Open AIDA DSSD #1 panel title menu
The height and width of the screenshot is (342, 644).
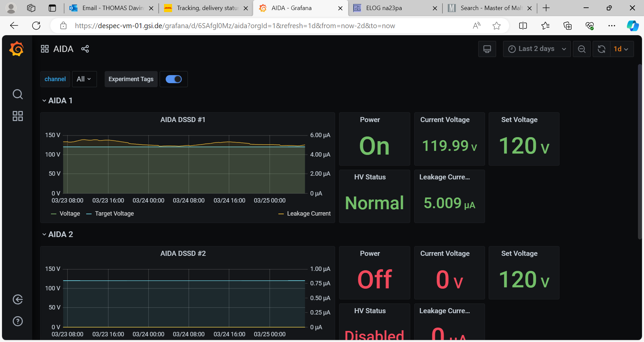click(x=183, y=120)
